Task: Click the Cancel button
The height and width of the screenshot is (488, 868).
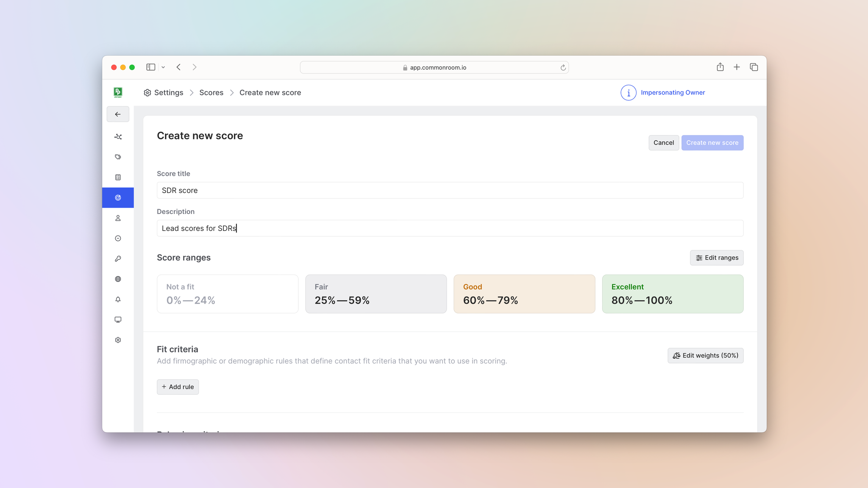Action: pos(663,143)
